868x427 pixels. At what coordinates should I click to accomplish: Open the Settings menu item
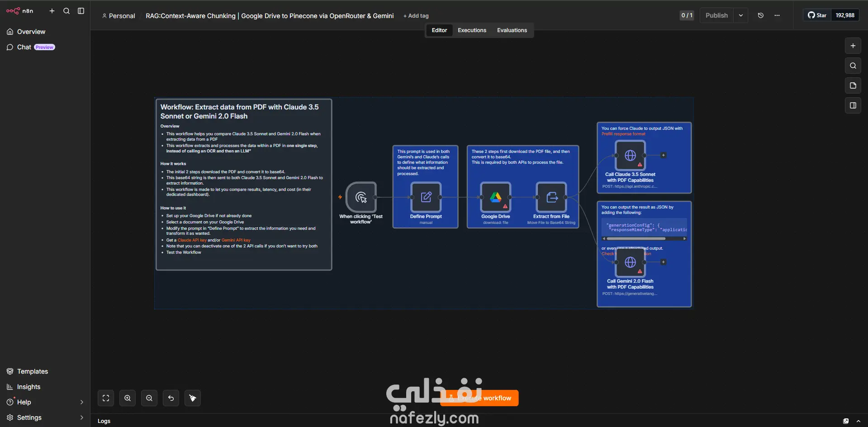click(x=29, y=418)
